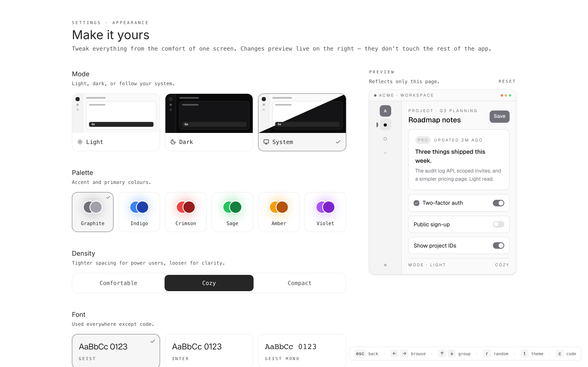Pick the Indigo palette swatch
This screenshot has width=588, height=367.
[139, 212]
